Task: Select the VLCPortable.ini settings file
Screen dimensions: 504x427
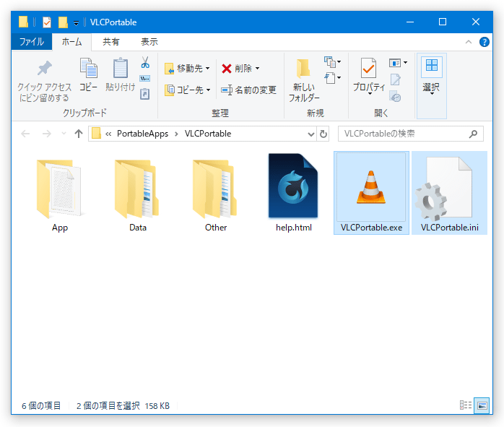Action: [x=449, y=193]
